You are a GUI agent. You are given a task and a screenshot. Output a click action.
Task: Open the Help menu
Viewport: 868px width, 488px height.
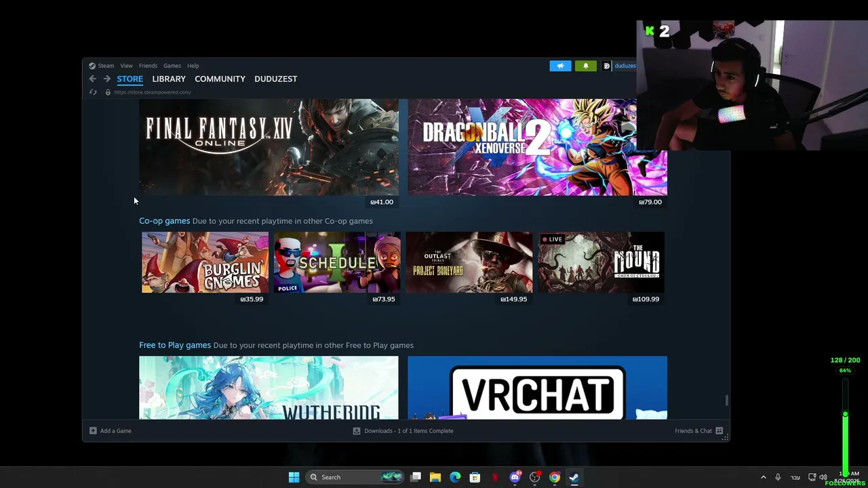[193, 66]
